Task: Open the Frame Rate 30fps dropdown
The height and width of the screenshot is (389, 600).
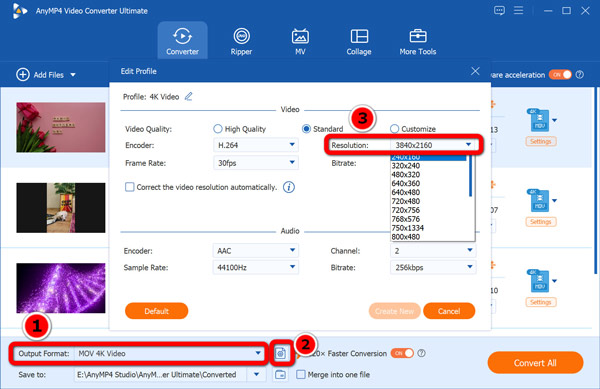Action: [x=256, y=163]
